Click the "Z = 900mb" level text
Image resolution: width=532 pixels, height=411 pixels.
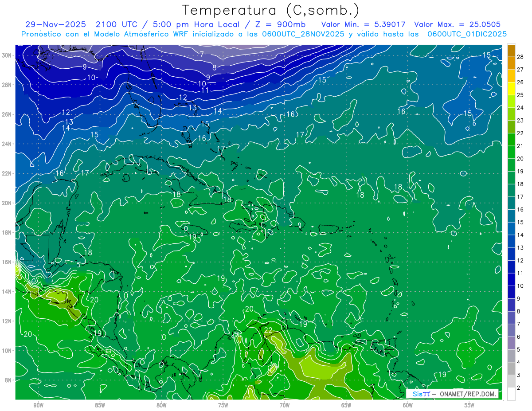point(281,24)
